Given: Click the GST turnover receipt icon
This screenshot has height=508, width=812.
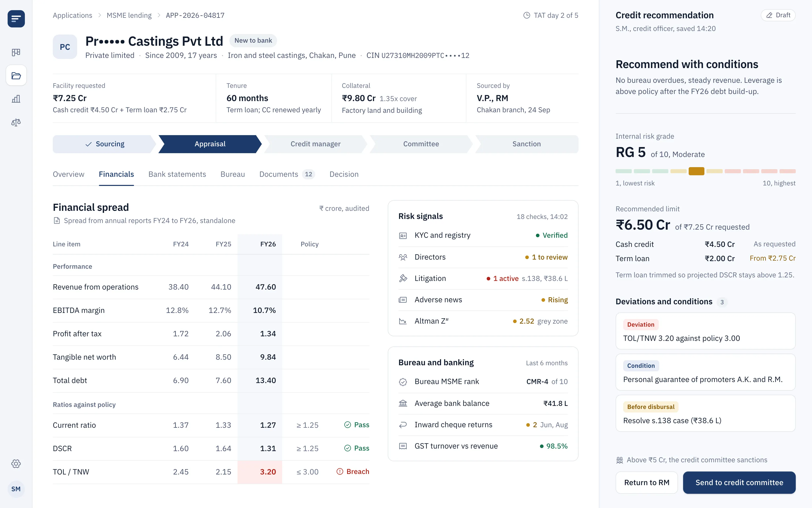Looking at the screenshot, I should pyautogui.click(x=403, y=446).
